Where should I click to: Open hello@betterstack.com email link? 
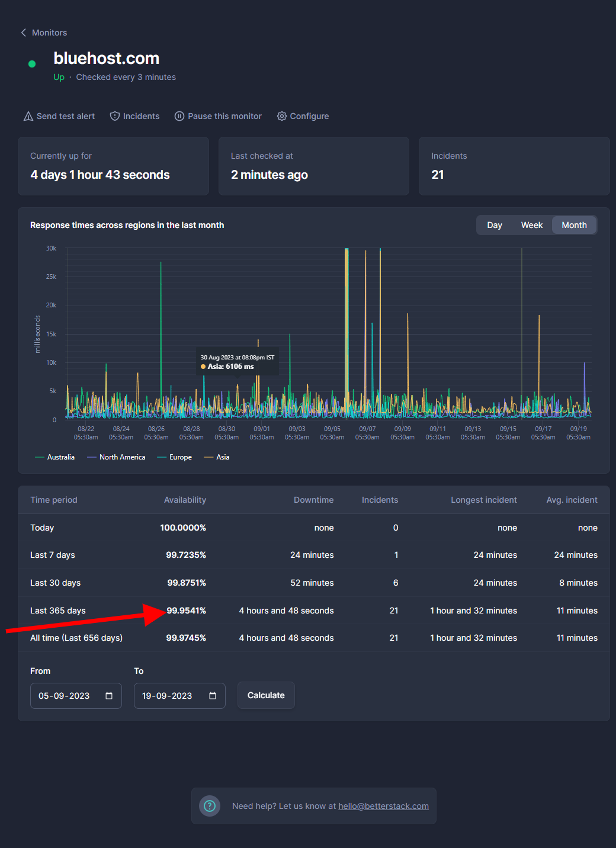[383, 806]
